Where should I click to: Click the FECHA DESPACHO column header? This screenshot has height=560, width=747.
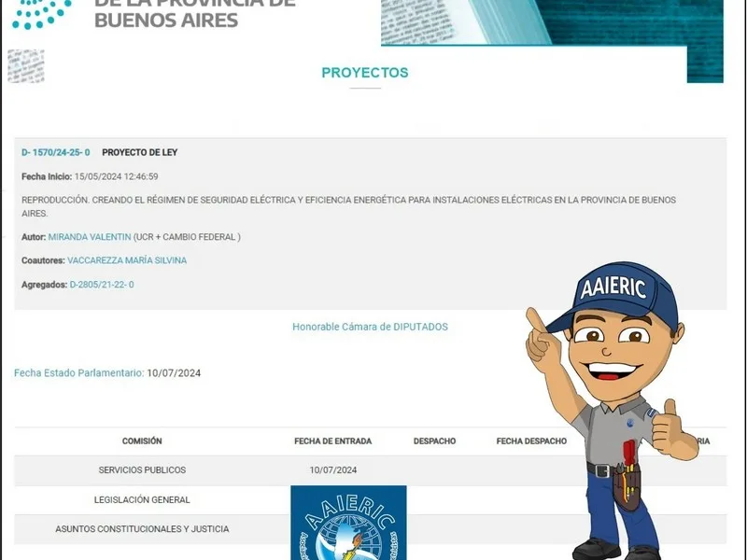pyautogui.click(x=531, y=441)
